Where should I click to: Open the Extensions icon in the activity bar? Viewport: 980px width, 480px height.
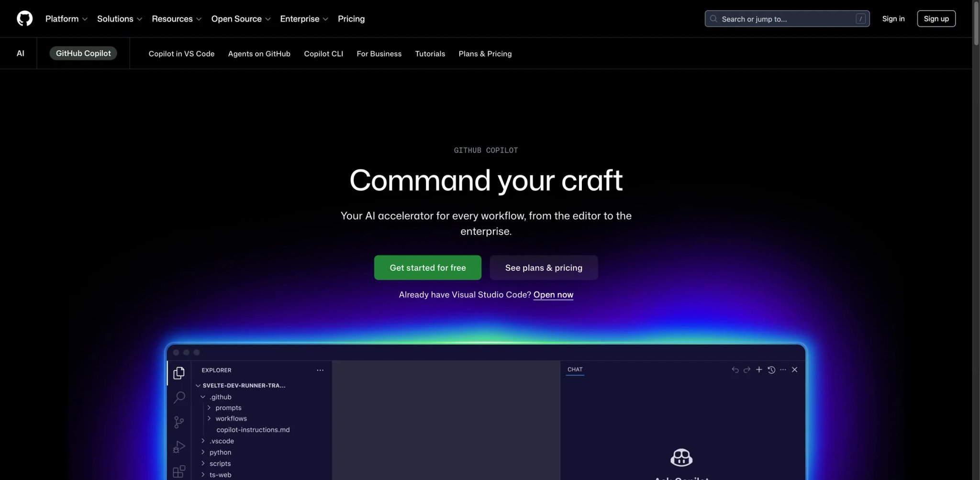point(179,472)
